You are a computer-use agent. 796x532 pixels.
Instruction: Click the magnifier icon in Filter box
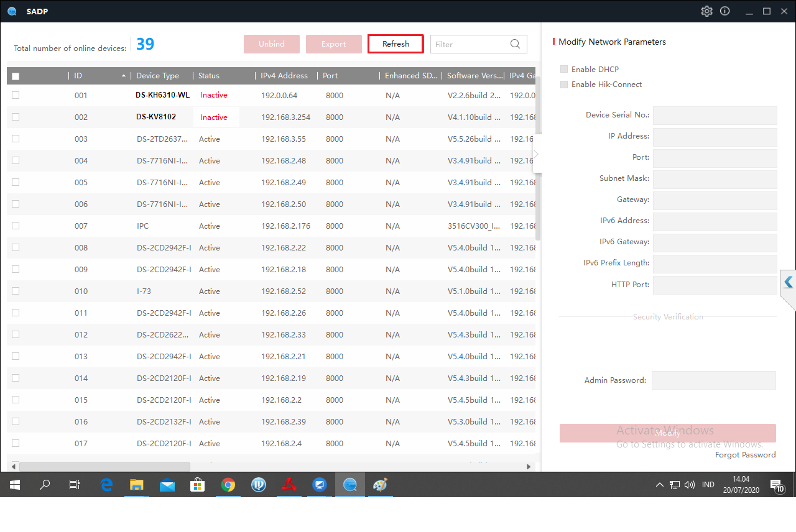(x=515, y=44)
